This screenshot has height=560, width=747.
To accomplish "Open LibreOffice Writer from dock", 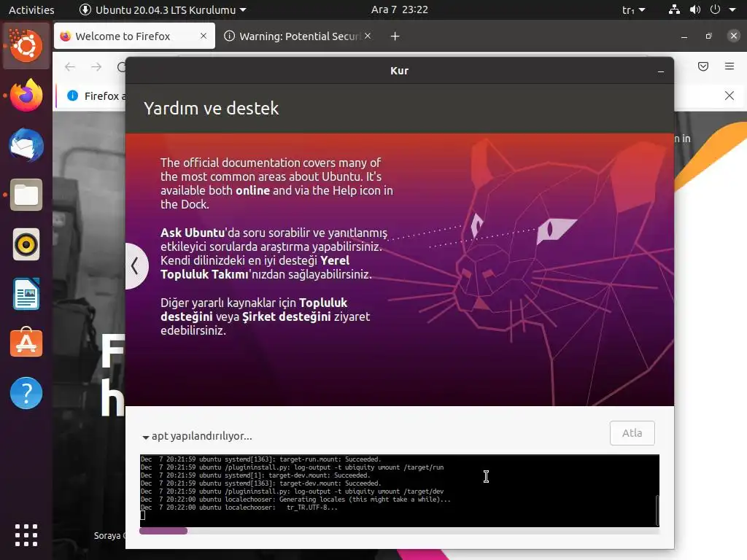I will tap(26, 295).
